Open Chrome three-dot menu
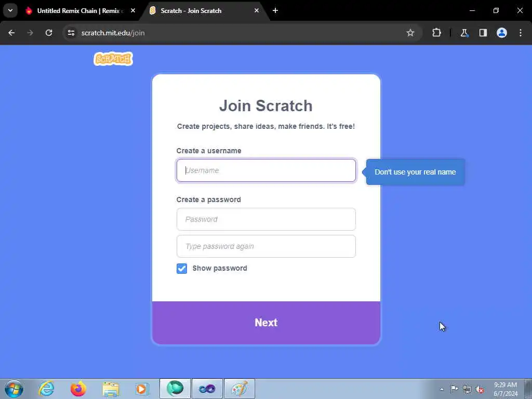Viewport: 532px width, 399px height. [521, 33]
